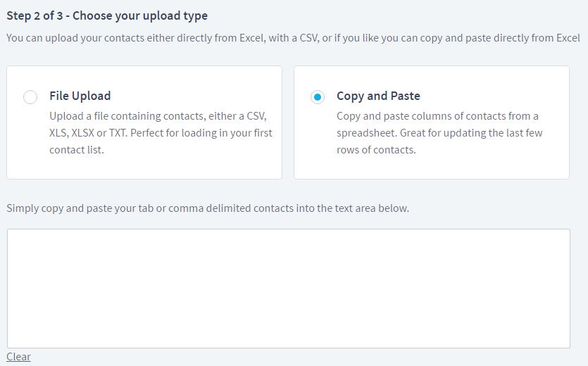Click 'Copy and paste columns of contacts' line
This screenshot has height=366, width=588.
click(437, 116)
